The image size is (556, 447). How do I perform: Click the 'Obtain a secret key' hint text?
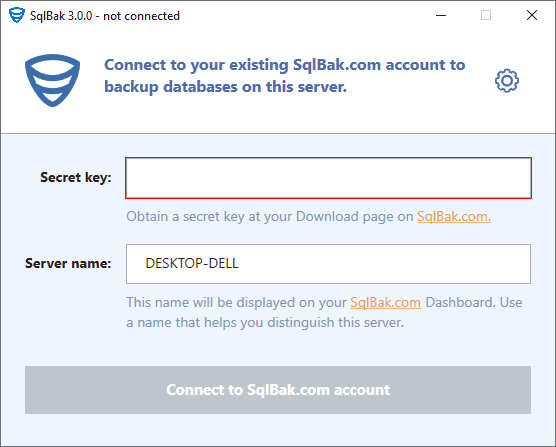point(270,216)
